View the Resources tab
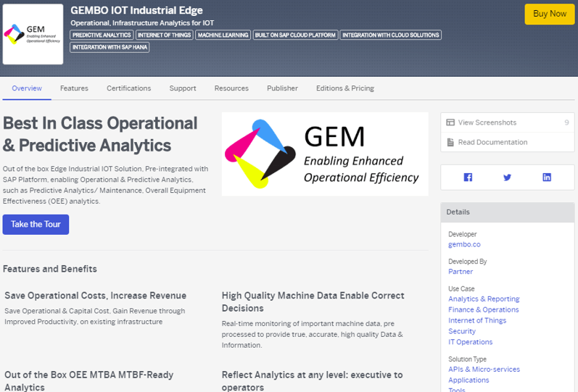Screen dimensions: 578x392 pos(231,88)
